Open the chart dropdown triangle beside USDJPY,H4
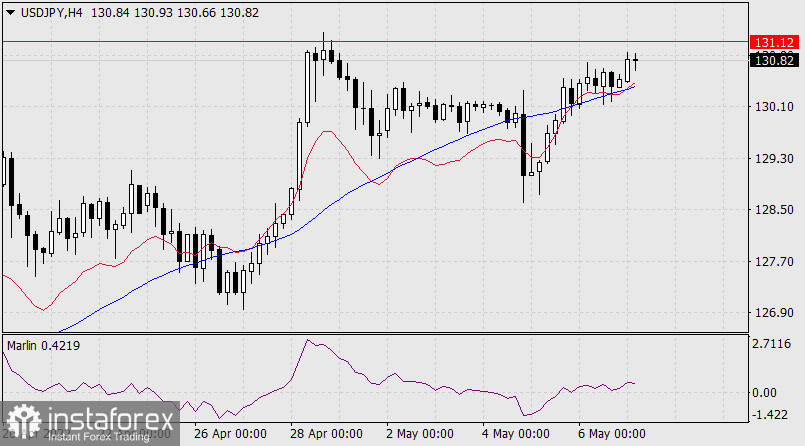This screenshot has height=446, width=805. pyautogui.click(x=10, y=13)
